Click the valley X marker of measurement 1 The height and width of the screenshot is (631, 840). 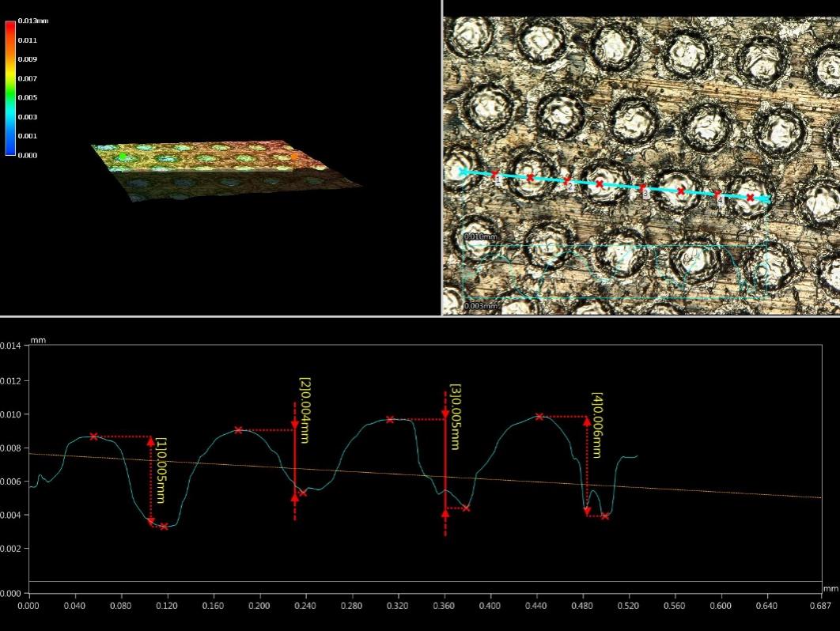[x=164, y=526]
